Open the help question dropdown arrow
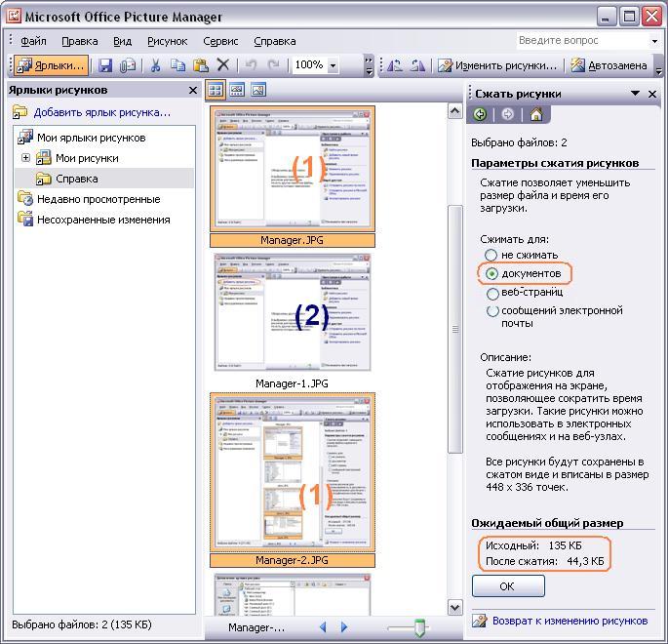Screen dimensions: 668x644 point(654,41)
